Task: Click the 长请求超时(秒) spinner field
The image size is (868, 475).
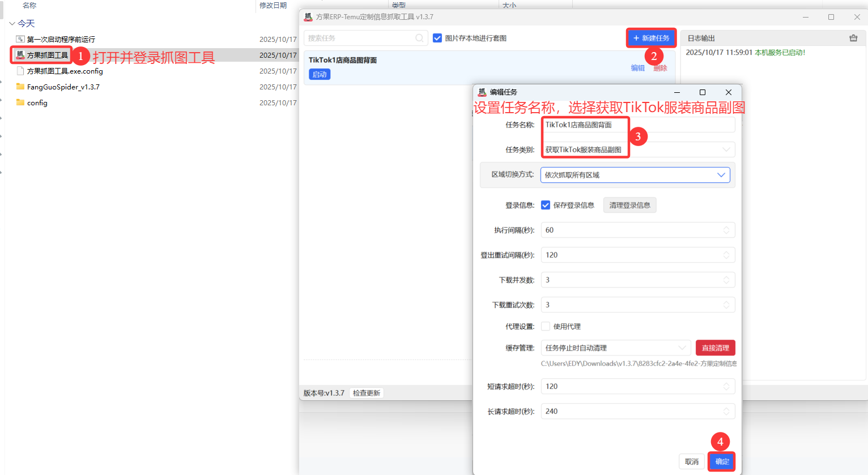Action: coord(638,411)
